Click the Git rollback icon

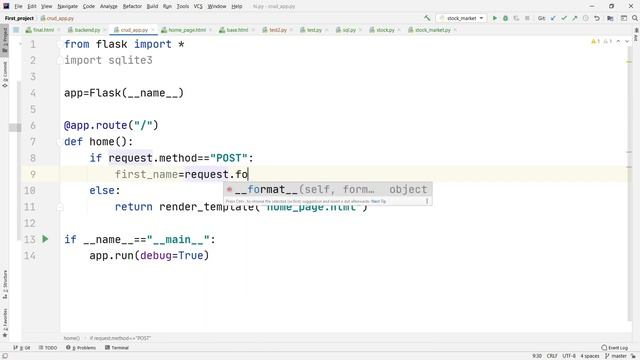click(597, 18)
